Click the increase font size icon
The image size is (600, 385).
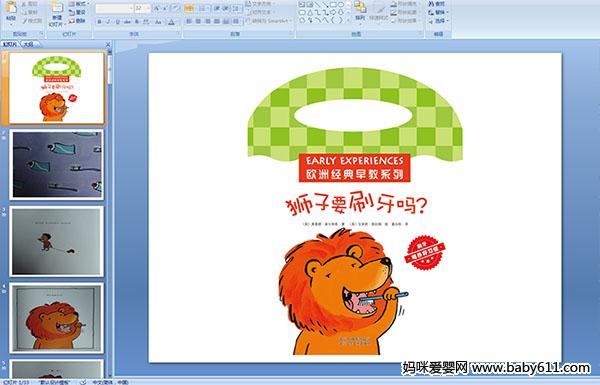tap(157, 8)
